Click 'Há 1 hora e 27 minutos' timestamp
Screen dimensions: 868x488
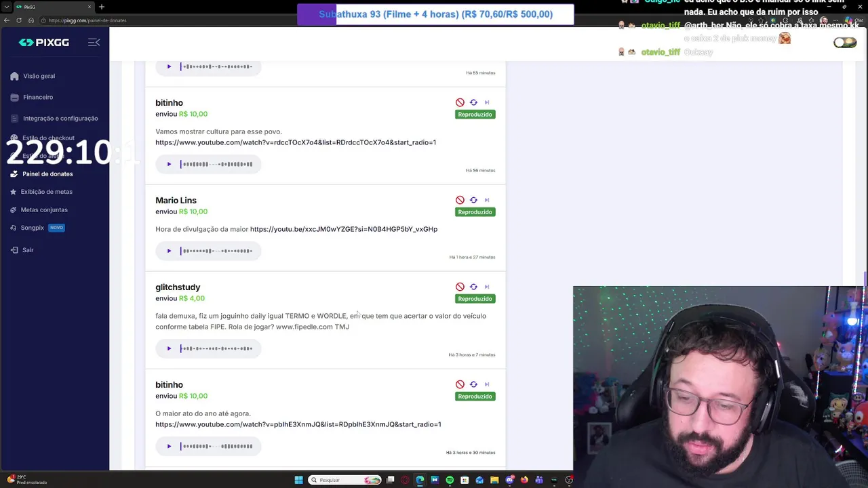pyautogui.click(x=472, y=257)
